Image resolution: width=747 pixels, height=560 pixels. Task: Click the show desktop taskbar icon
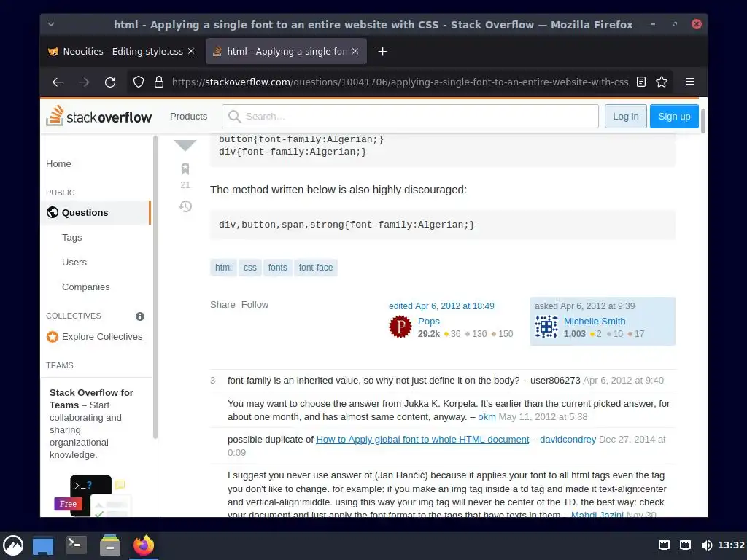pyautogui.click(x=43, y=545)
